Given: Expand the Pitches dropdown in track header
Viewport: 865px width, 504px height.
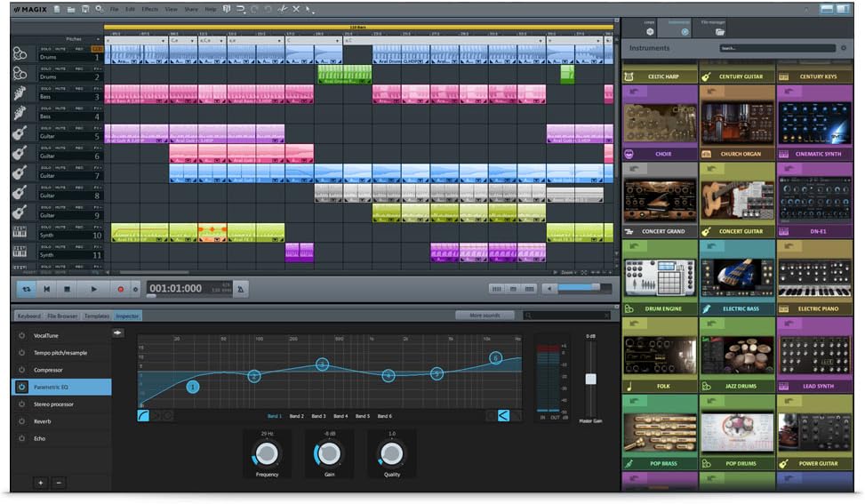Looking at the screenshot, I should coord(96,39).
